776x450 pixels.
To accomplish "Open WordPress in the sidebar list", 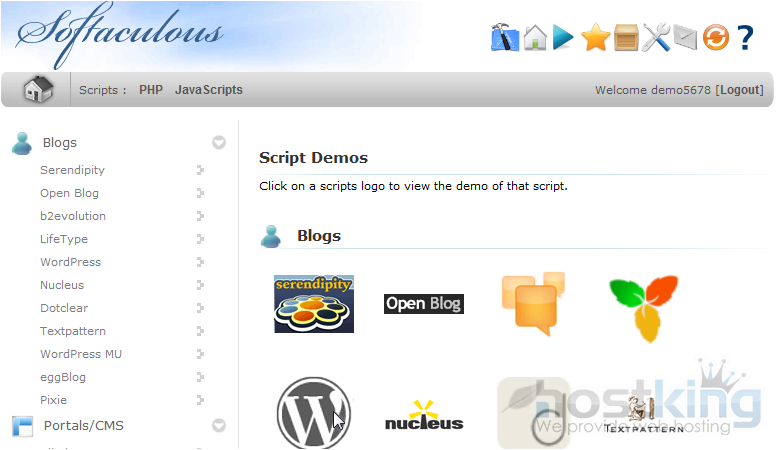I will pos(70,262).
